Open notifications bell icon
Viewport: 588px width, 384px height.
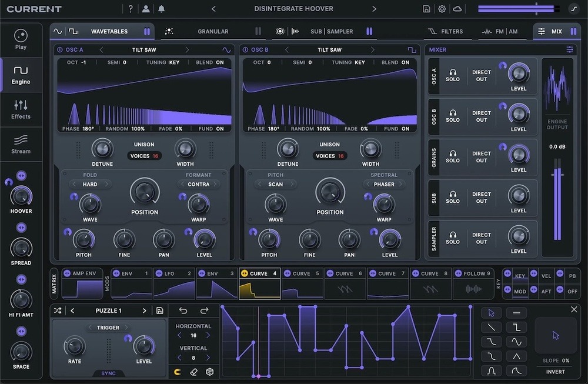(x=161, y=9)
